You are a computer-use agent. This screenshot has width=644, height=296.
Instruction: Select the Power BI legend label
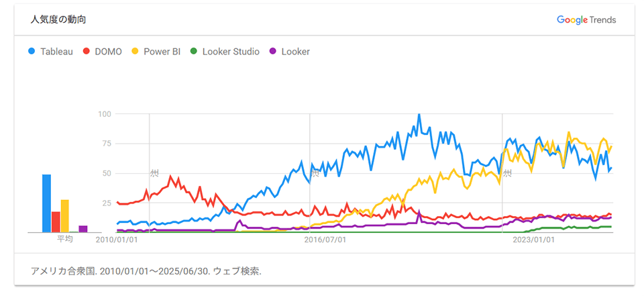tap(162, 51)
